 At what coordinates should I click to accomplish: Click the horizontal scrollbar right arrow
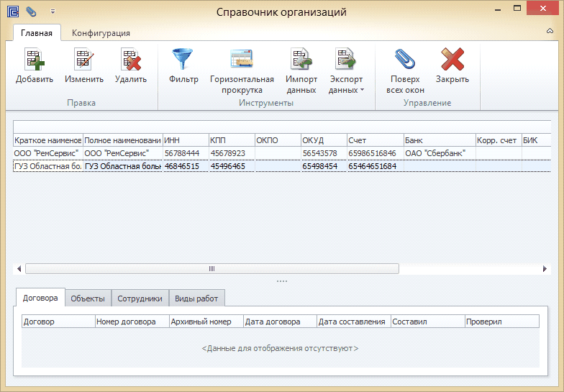pos(545,269)
